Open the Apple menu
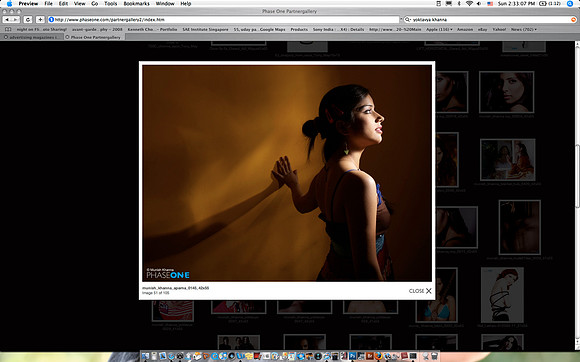Screen dimensions: 580x362 point(9,4)
